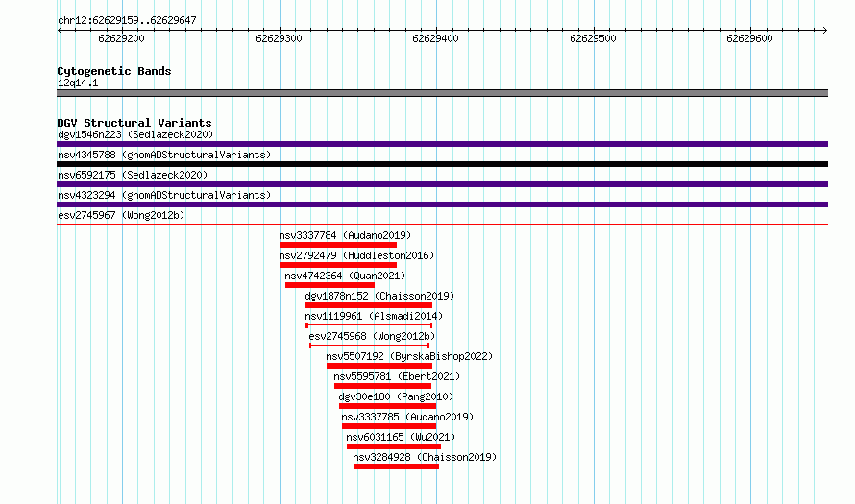Click ruler coordinate 62629600
Screen dimensions: 855x504
[x=749, y=38]
